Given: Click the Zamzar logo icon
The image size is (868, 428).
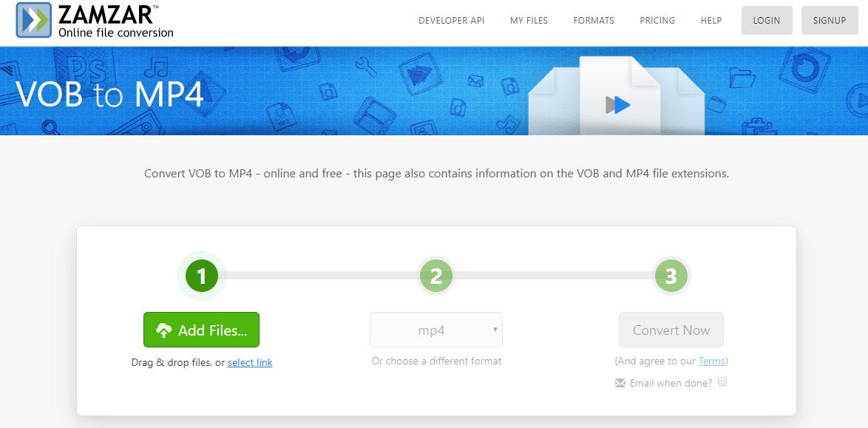Looking at the screenshot, I should 34,20.
